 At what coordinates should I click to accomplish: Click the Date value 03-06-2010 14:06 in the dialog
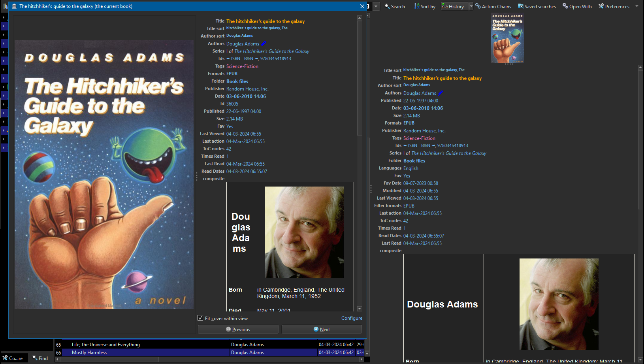point(246,96)
